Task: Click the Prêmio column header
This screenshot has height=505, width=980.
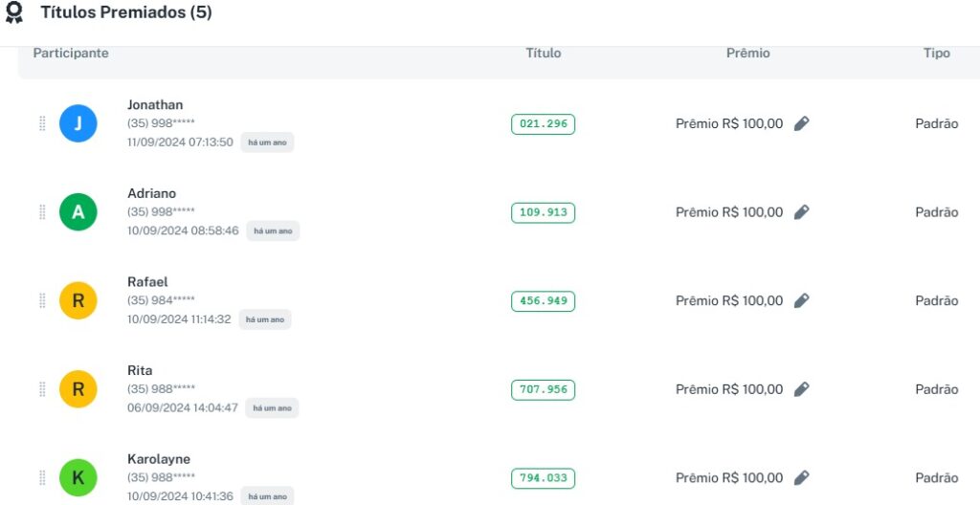Action: [x=747, y=54]
